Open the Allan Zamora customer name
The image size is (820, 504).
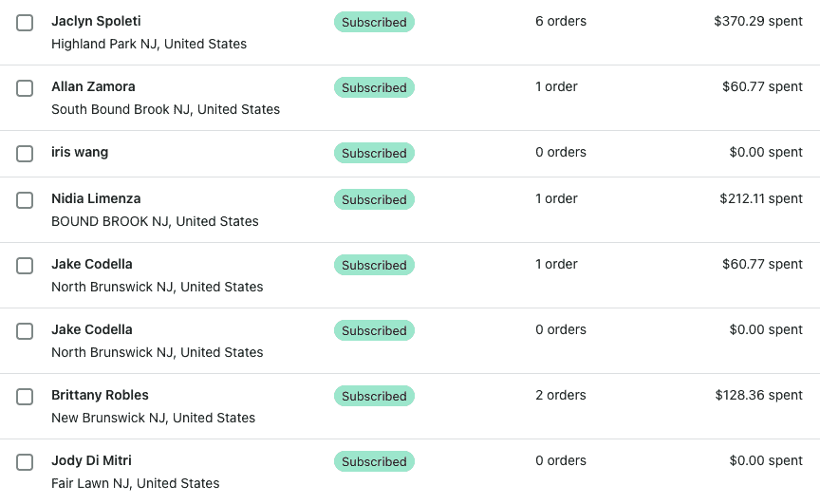click(x=93, y=86)
